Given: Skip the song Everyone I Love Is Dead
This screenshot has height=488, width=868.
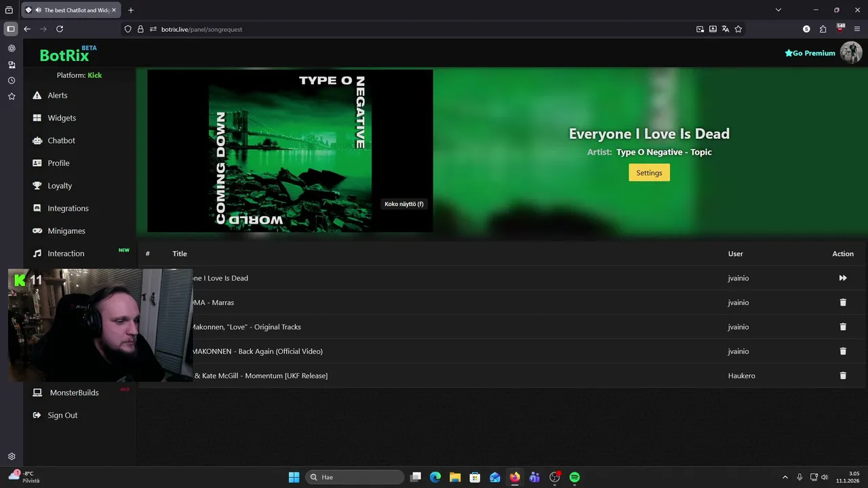Looking at the screenshot, I should pos(843,278).
